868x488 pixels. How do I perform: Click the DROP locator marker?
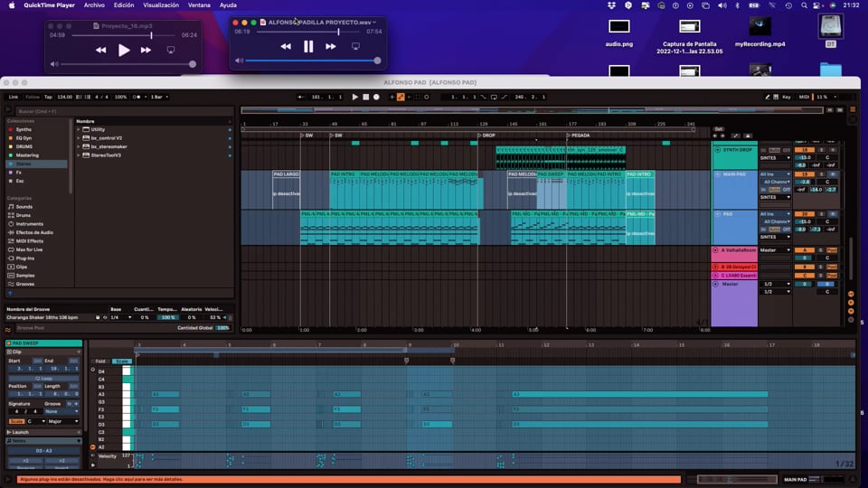pyautogui.click(x=486, y=136)
